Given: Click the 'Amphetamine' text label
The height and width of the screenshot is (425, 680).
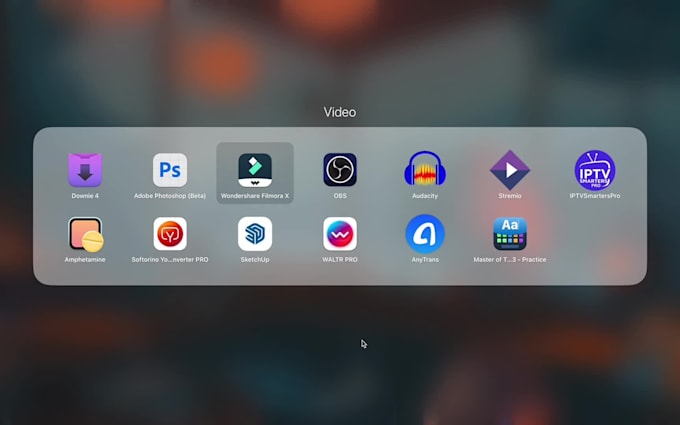Looking at the screenshot, I should 85,260.
